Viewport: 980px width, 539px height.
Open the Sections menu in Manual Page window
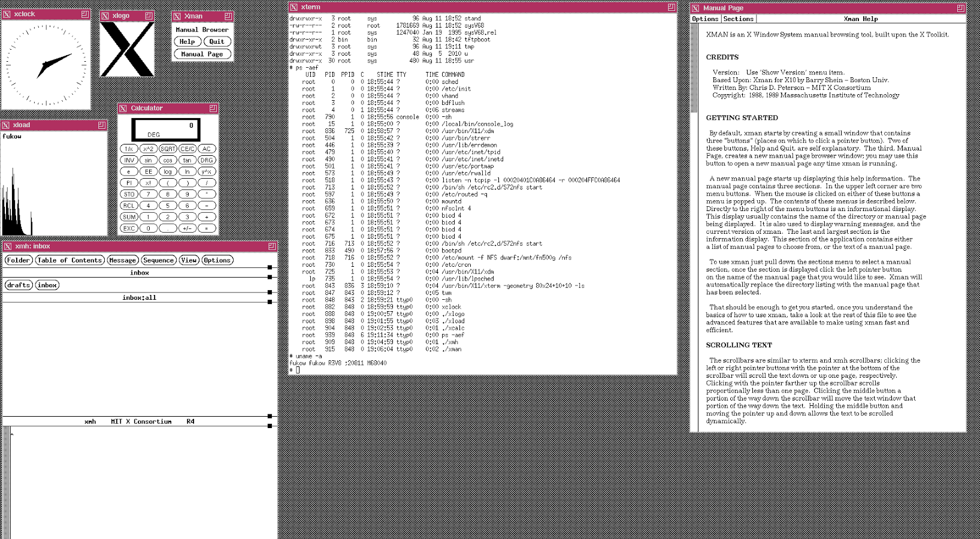[x=739, y=19]
